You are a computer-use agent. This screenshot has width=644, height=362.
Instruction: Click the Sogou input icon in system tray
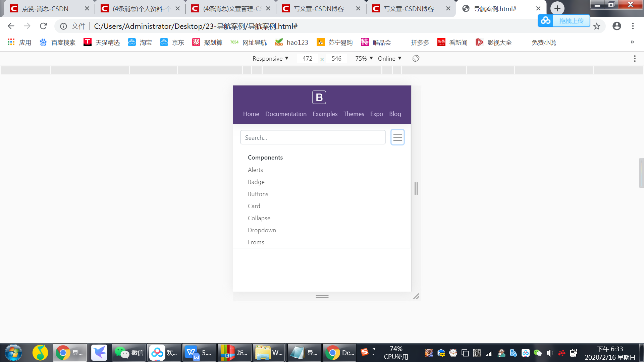364,352
